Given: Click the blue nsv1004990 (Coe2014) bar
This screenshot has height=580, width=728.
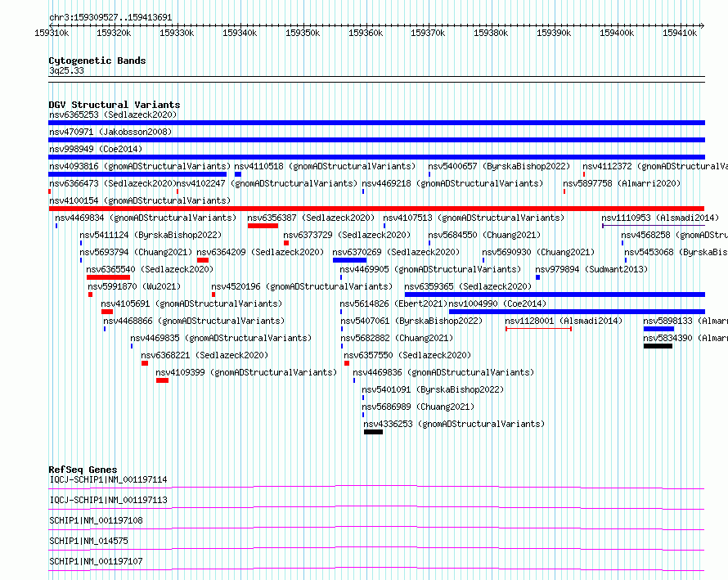Looking at the screenshot, I should (577, 312).
